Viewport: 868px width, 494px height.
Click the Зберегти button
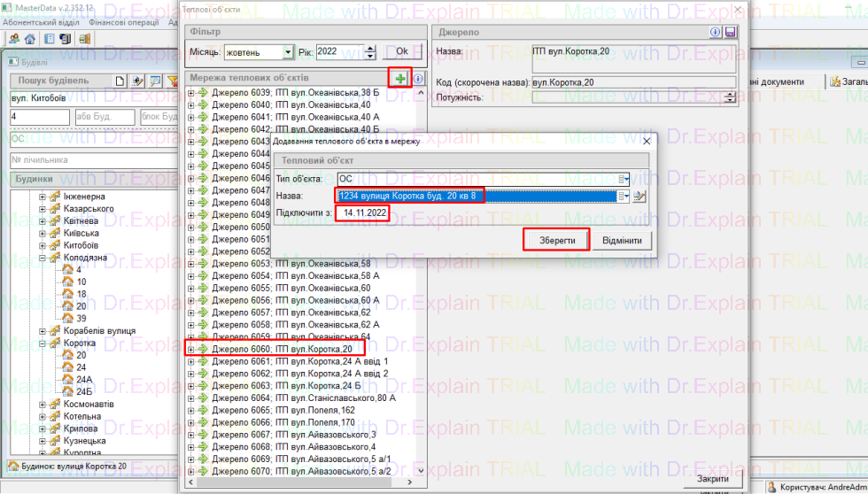point(556,241)
